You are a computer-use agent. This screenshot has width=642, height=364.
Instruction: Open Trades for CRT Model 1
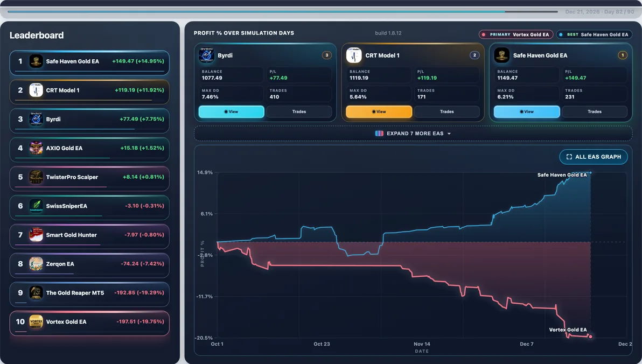(446, 112)
